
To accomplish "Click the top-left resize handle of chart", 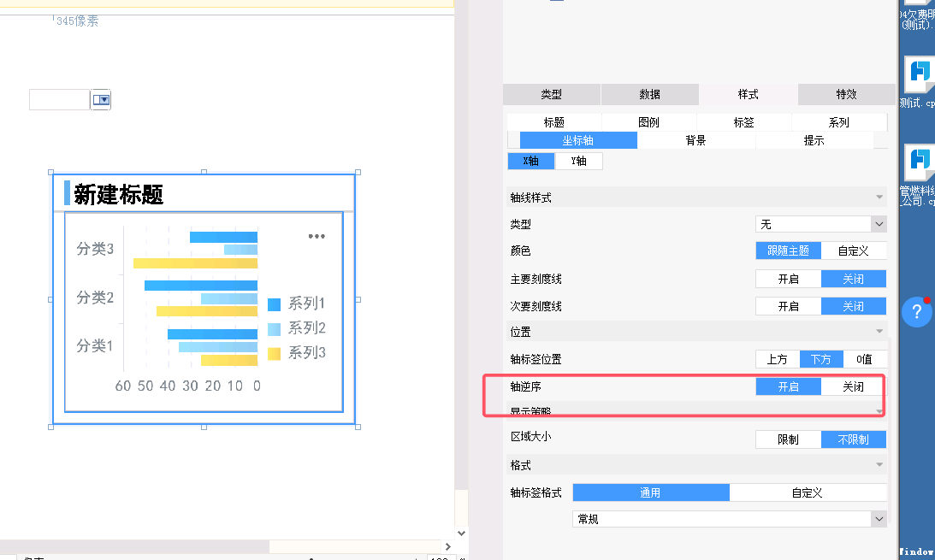I will pos(50,172).
